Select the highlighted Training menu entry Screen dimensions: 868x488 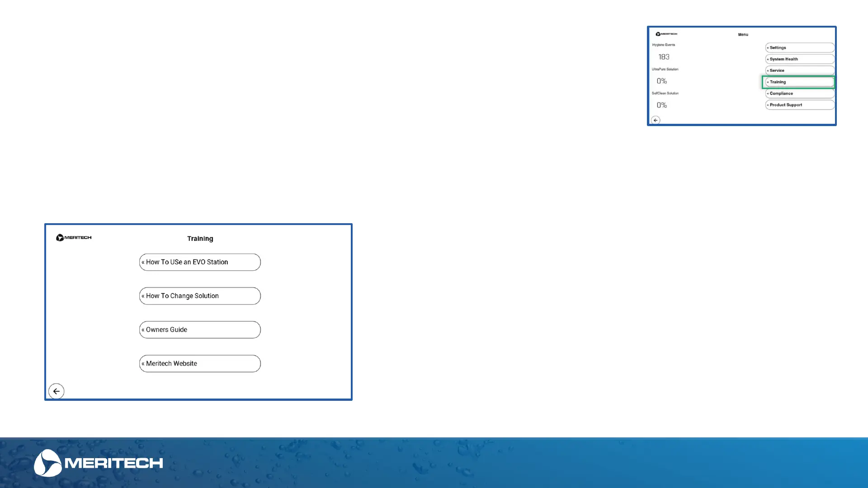(799, 82)
